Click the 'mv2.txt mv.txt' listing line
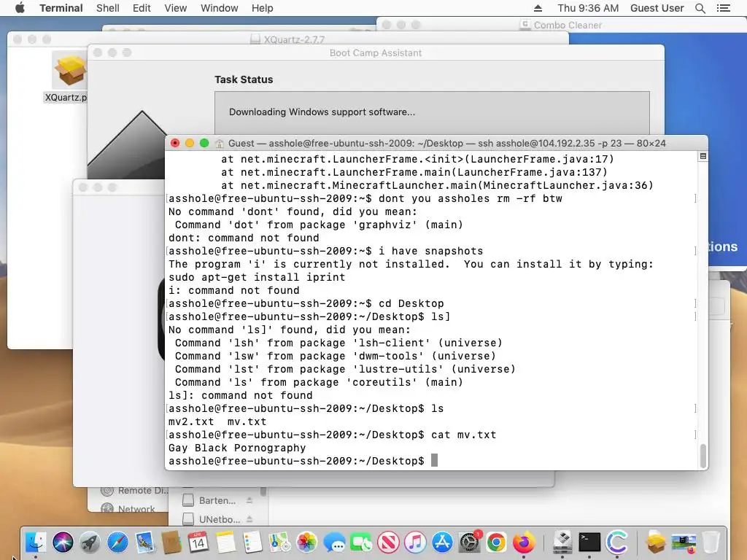Viewport: 747px width, 560px height. coord(217,422)
